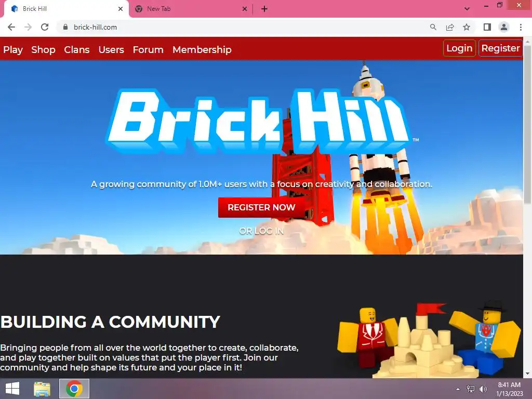Open the Chrome profile avatar
Viewport: 532px width, 399px height.
point(504,27)
